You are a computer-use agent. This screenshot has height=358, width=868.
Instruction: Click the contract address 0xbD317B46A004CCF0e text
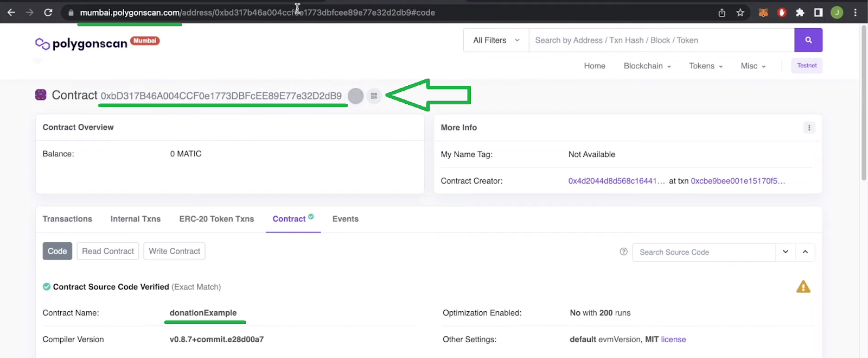pyautogui.click(x=221, y=96)
